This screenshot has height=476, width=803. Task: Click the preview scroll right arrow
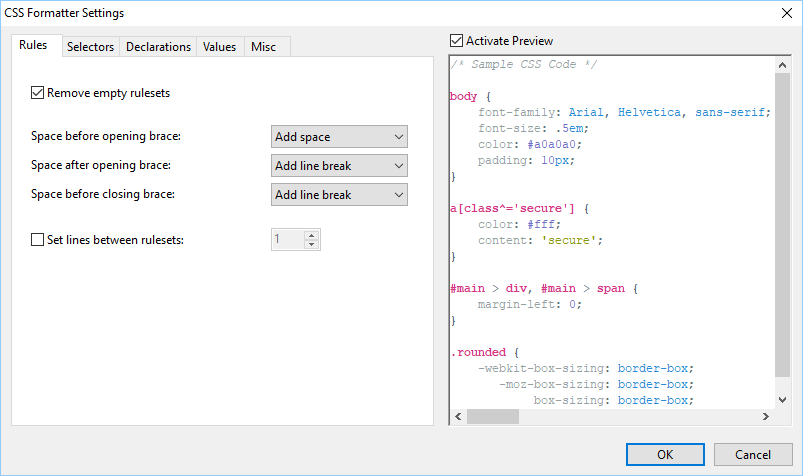[x=767, y=417]
